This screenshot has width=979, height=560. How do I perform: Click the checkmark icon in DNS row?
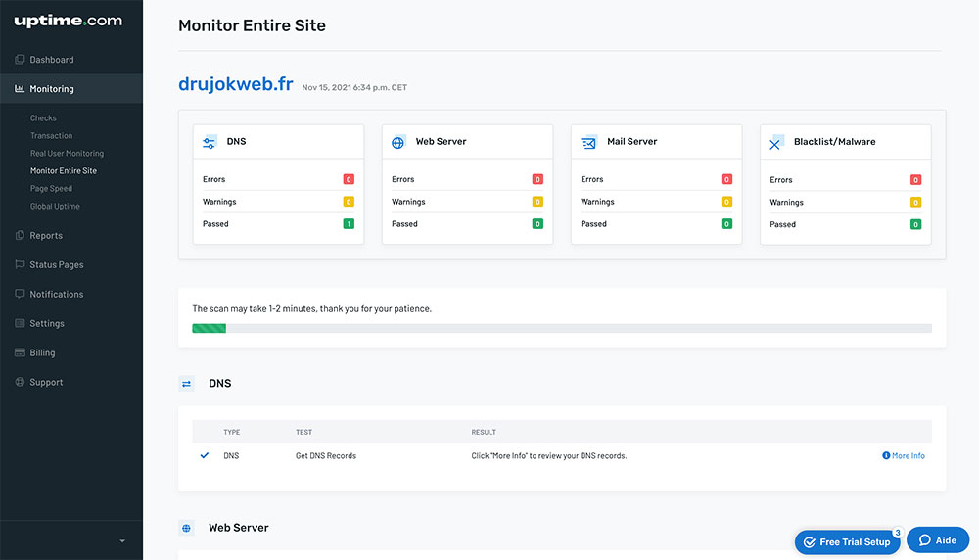point(205,456)
